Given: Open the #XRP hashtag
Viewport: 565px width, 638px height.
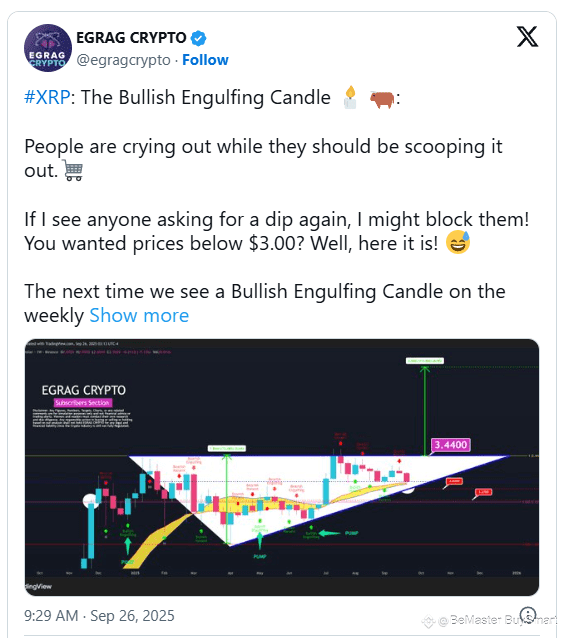Looking at the screenshot, I should [47, 98].
